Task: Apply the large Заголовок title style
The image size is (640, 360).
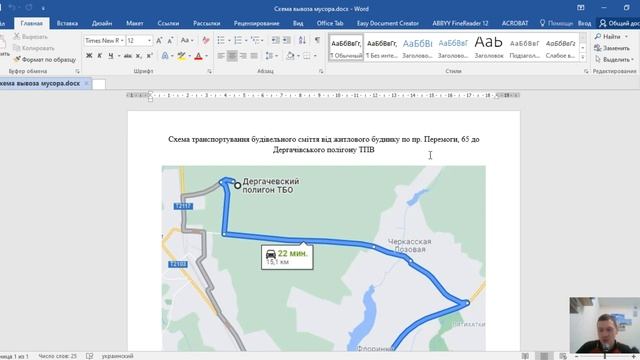Action: [489, 48]
